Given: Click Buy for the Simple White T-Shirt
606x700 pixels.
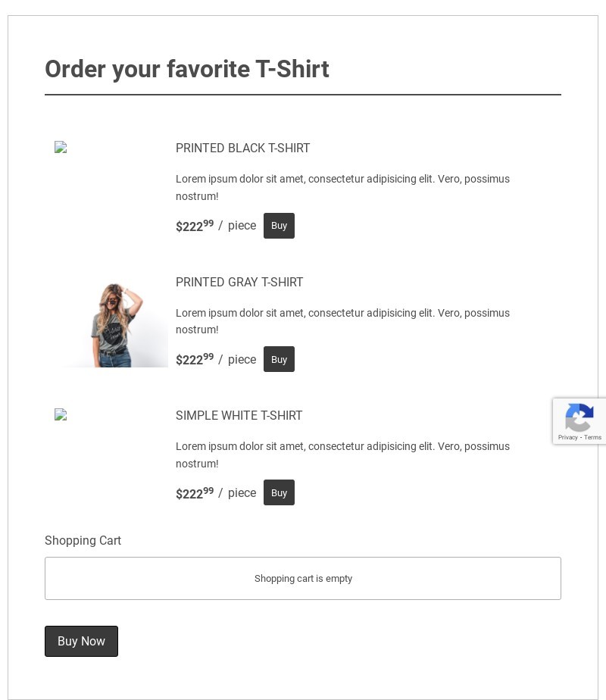Looking at the screenshot, I should (x=279, y=492).
